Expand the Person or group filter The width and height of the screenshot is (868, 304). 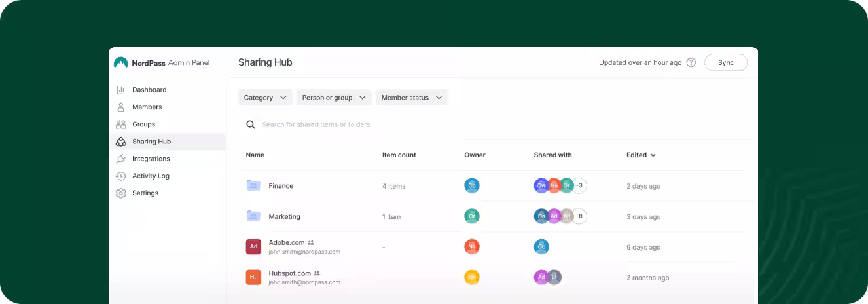click(x=334, y=98)
